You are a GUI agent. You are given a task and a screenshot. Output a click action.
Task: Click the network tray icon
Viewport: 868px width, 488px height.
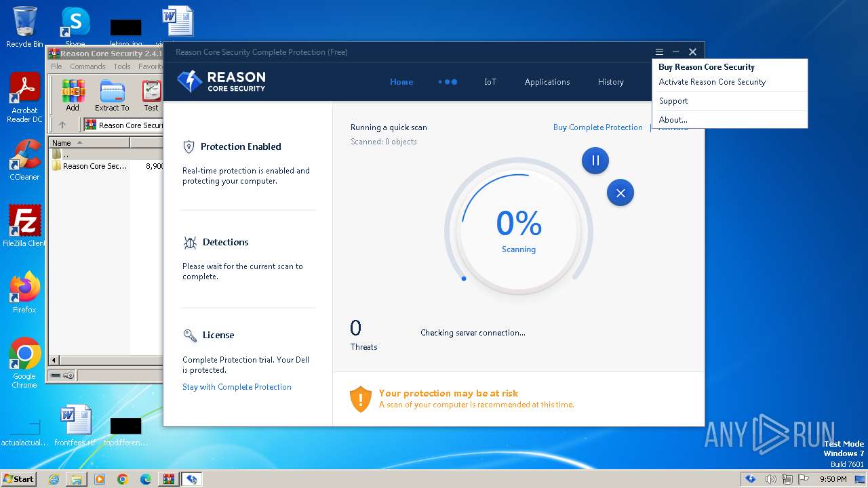(787, 479)
